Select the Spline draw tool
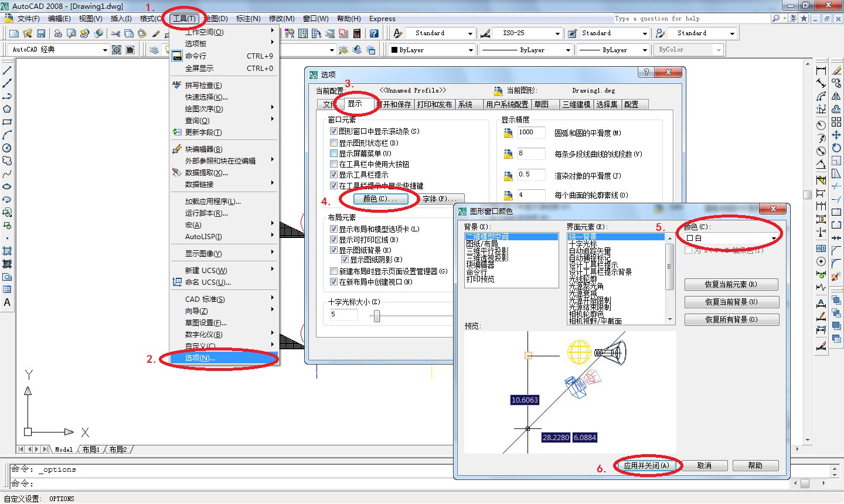844x504 pixels. (7, 173)
